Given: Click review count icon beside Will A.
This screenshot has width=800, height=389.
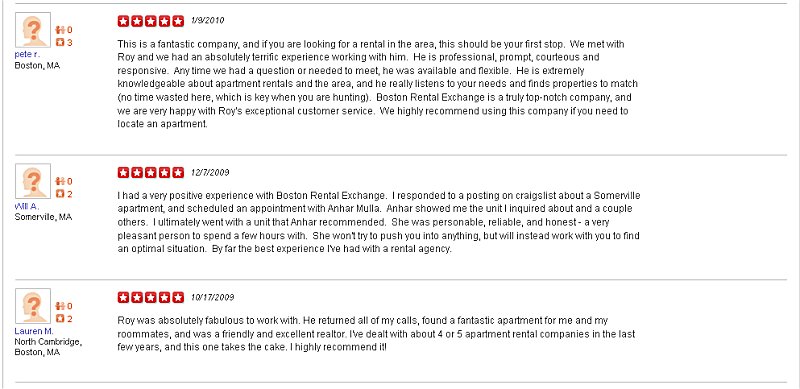Looking at the screenshot, I should coord(60,194).
